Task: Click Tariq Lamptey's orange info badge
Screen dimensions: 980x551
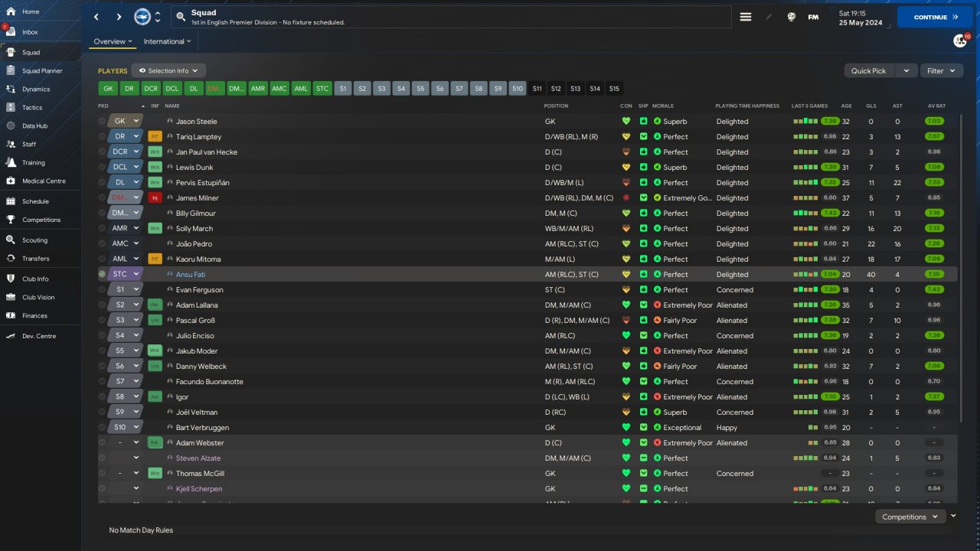Action: [x=155, y=136]
